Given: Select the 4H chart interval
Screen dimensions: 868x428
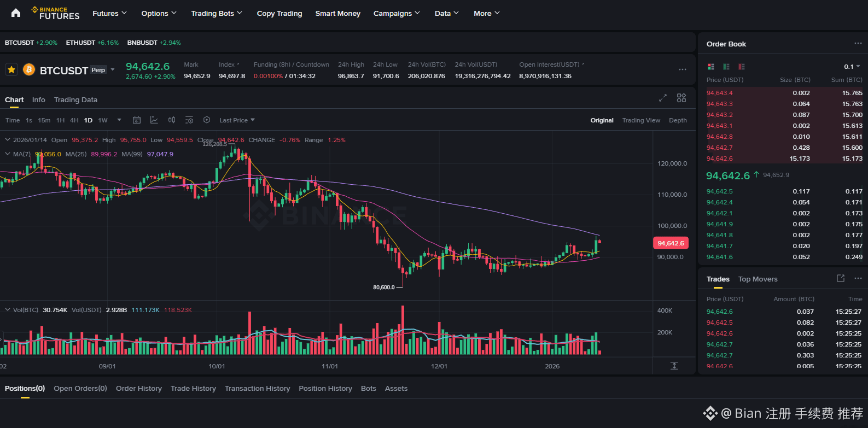Looking at the screenshot, I should pyautogui.click(x=74, y=120).
